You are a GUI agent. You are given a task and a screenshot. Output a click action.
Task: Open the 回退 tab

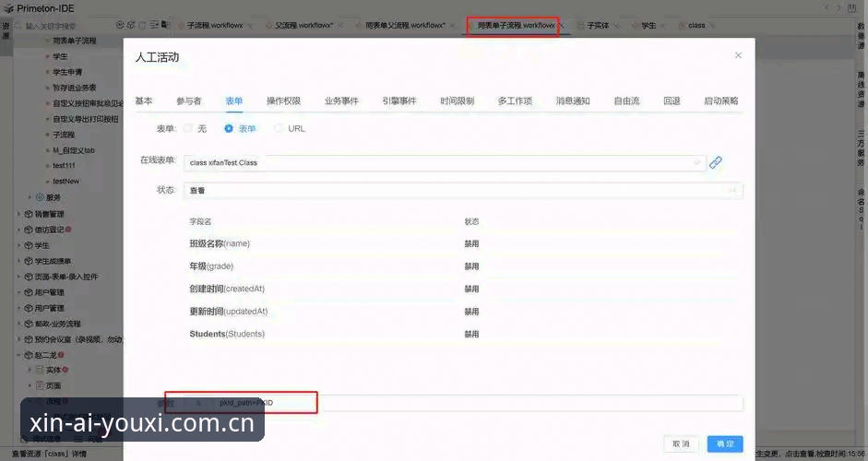[x=672, y=100]
